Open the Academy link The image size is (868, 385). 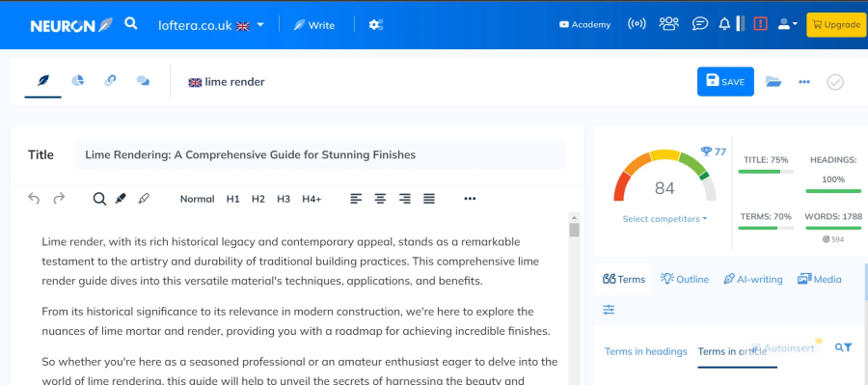[x=585, y=25]
